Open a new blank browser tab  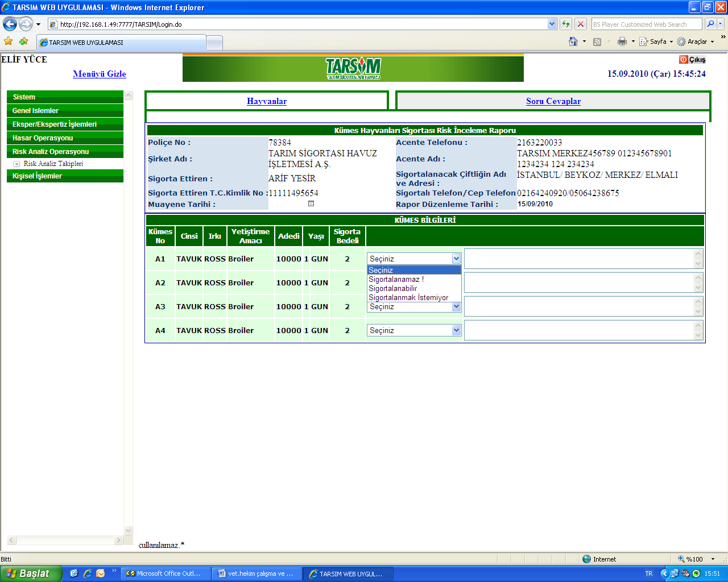click(214, 43)
